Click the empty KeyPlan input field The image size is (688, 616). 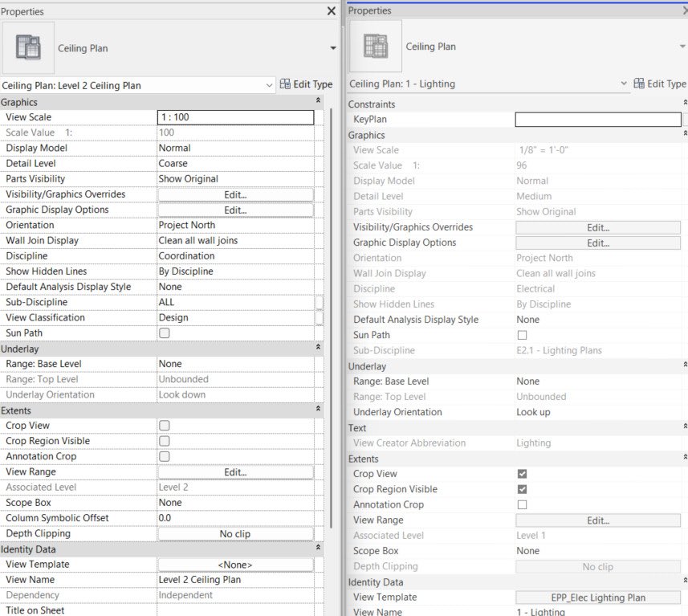tap(598, 120)
